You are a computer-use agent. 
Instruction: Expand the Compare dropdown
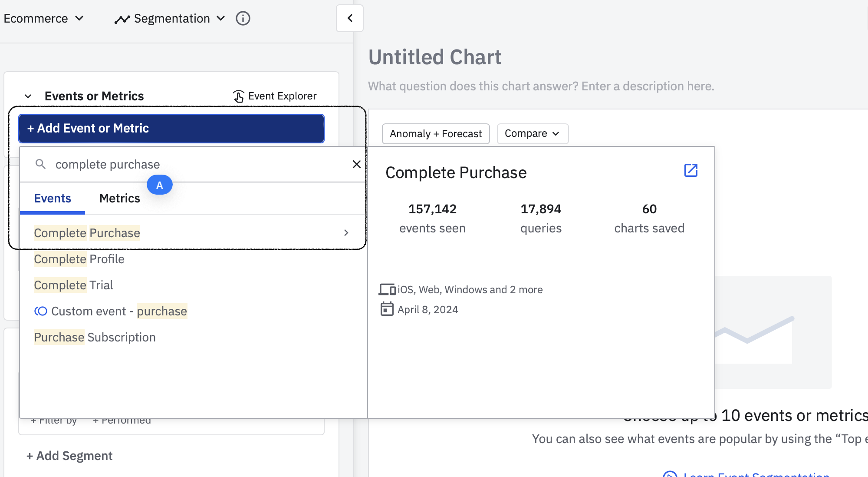(x=532, y=133)
